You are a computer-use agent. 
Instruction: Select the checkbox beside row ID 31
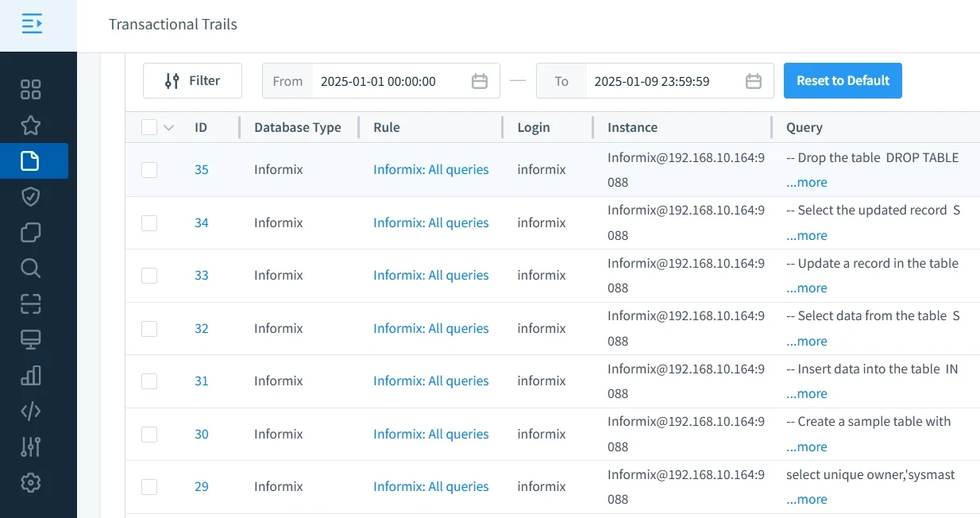pyautogui.click(x=149, y=381)
